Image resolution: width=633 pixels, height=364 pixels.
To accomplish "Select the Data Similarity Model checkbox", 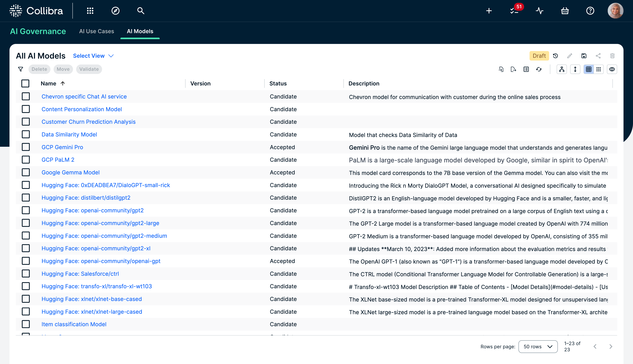I will coord(25,135).
